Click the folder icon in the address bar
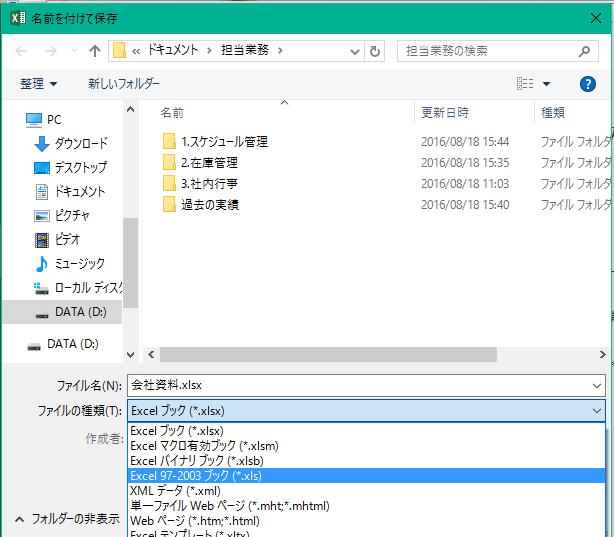Image resolution: width=614 pixels, height=537 pixels. click(x=119, y=51)
